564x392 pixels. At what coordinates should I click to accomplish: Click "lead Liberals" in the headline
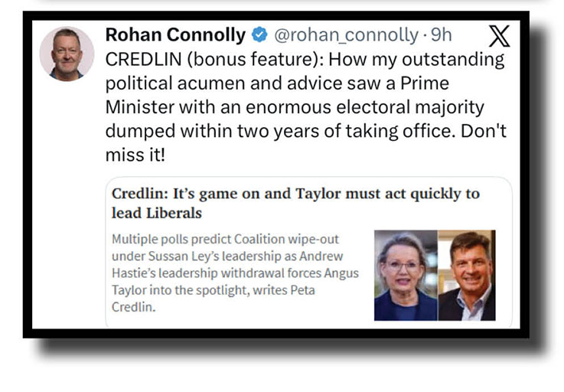[156, 212]
